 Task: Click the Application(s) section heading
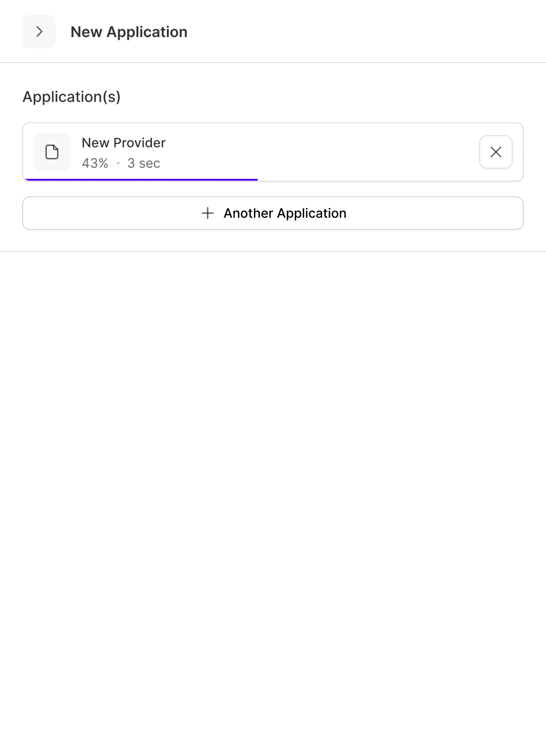(x=71, y=97)
